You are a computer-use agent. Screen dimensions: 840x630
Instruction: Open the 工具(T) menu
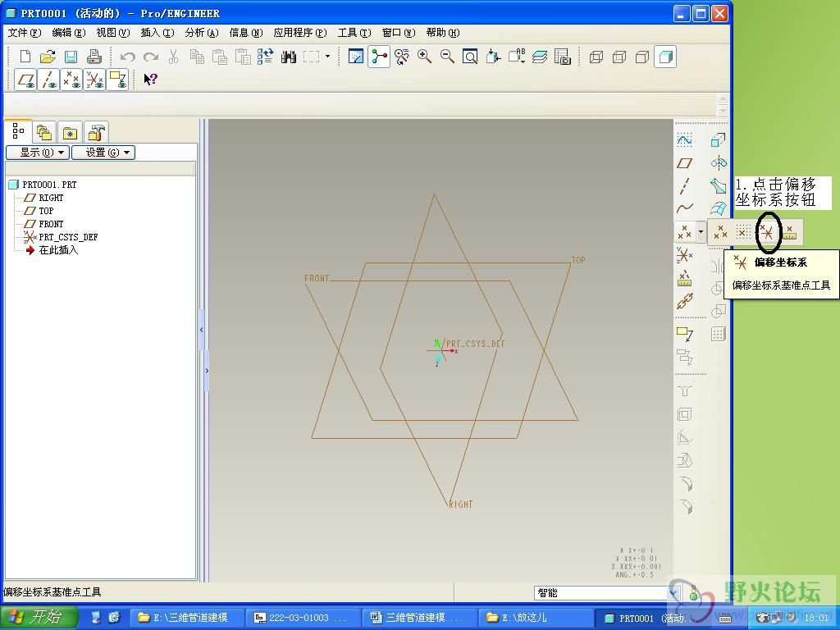(x=354, y=33)
